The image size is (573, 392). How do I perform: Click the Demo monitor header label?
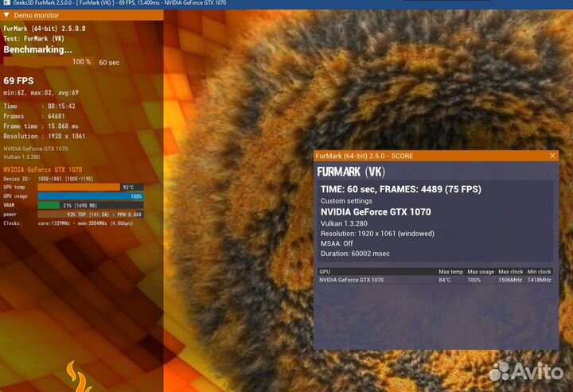click(x=36, y=15)
